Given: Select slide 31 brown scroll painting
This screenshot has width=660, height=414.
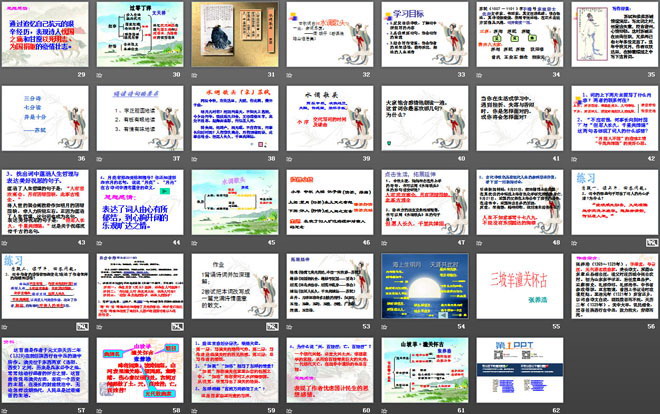Looking at the screenshot, I should pos(235,34).
